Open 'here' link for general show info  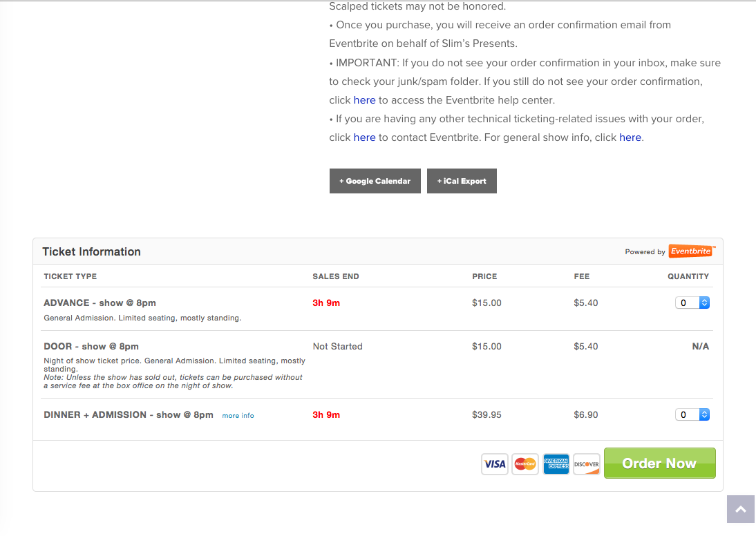coord(630,137)
